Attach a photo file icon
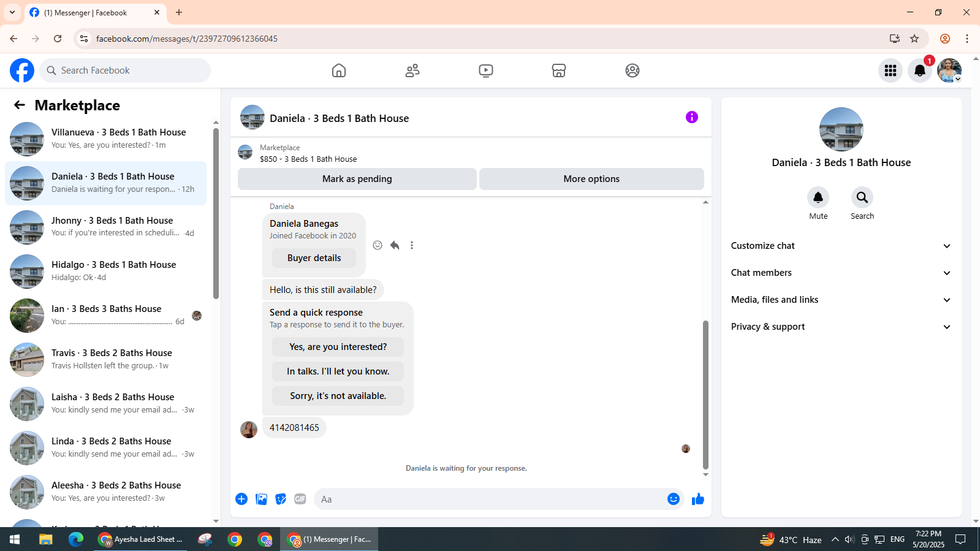Image resolution: width=980 pixels, height=551 pixels. [261, 499]
